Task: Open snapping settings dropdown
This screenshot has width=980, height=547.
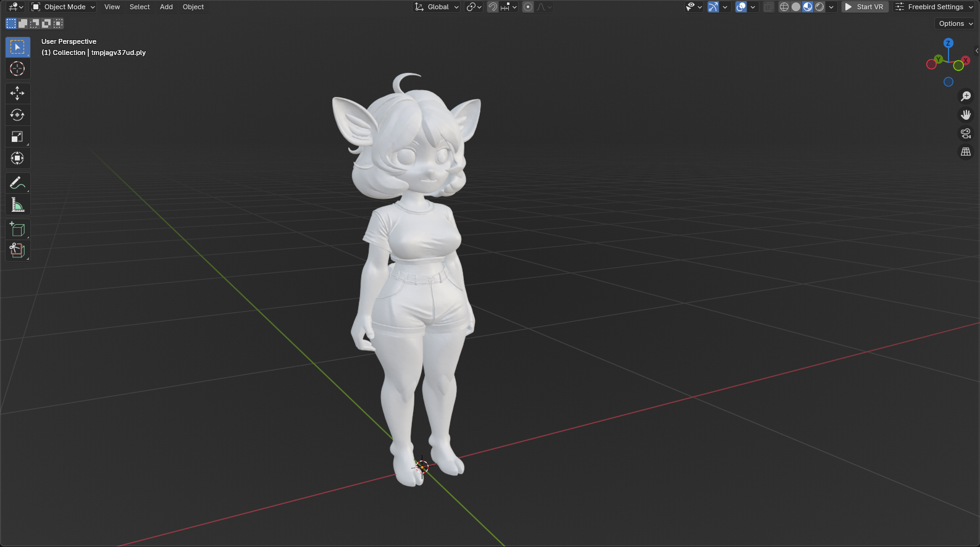Action: click(509, 7)
